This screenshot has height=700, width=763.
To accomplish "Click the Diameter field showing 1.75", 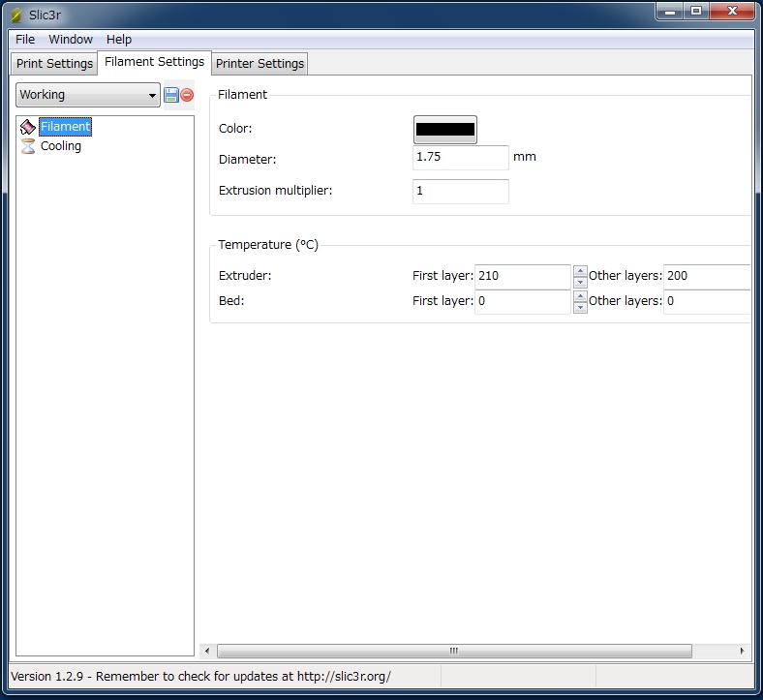I will (460, 158).
